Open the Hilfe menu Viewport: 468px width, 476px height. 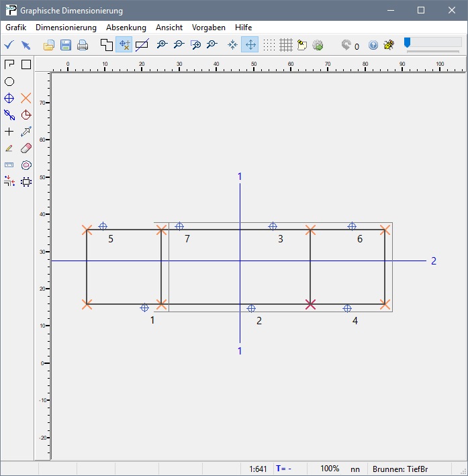tap(243, 28)
